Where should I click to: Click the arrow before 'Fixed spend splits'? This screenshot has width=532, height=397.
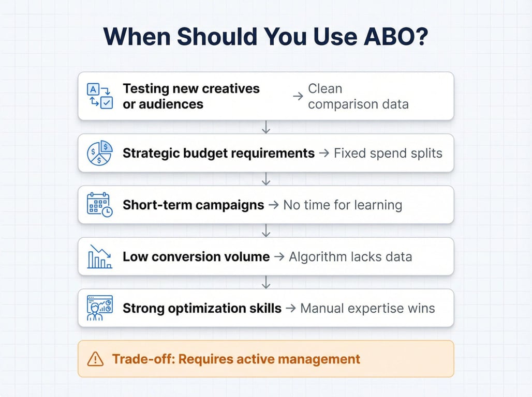coord(324,153)
